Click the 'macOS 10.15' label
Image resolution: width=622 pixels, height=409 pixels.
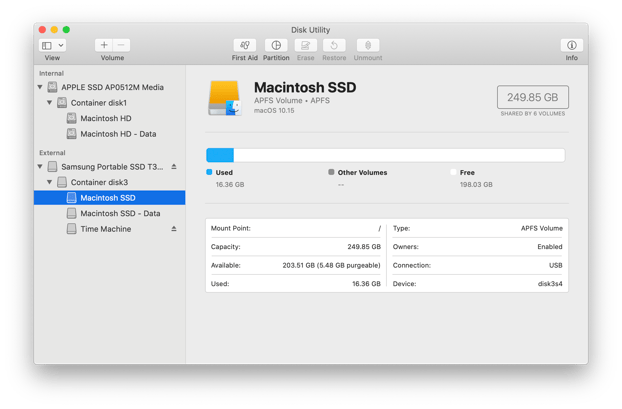click(274, 111)
